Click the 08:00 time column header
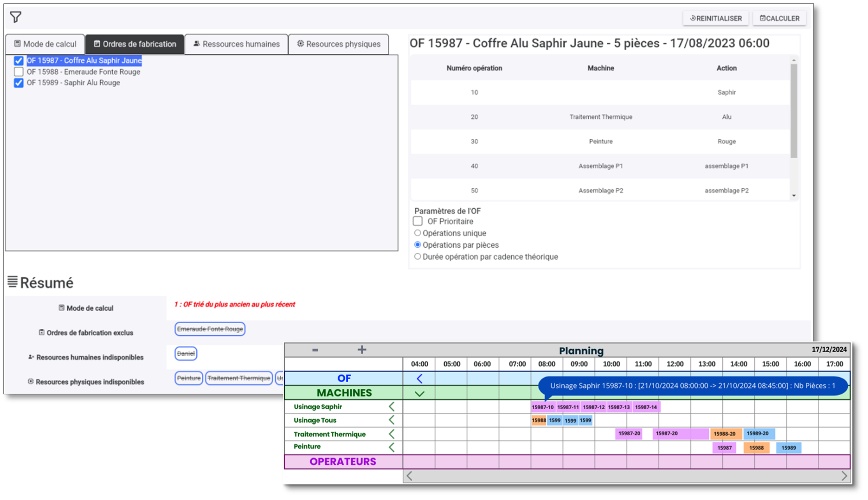 tap(547, 364)
